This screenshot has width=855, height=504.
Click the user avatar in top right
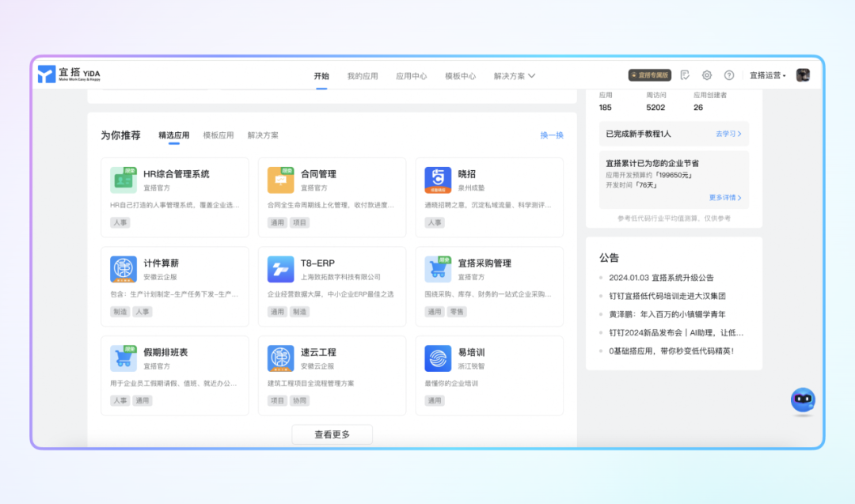803,75
